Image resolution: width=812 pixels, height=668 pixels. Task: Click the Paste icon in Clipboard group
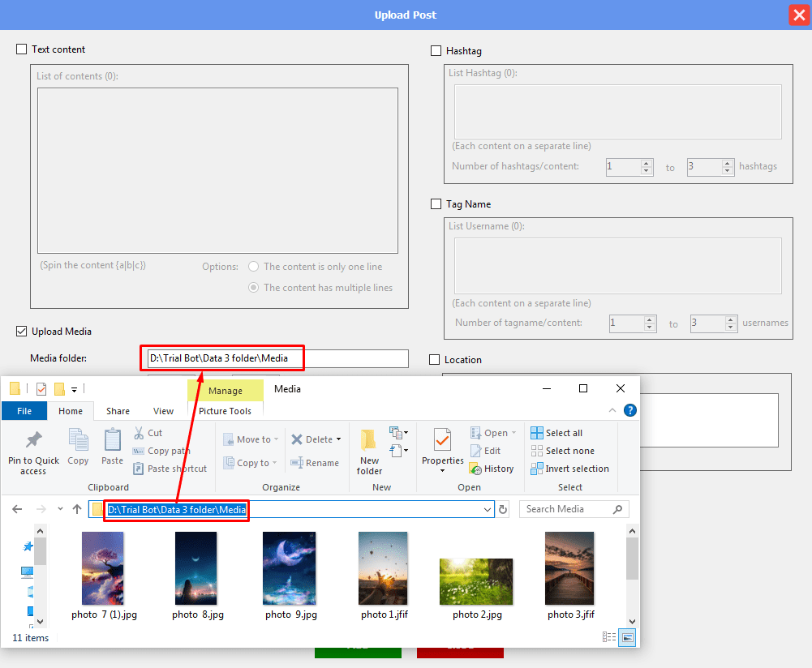pos(112,440)
